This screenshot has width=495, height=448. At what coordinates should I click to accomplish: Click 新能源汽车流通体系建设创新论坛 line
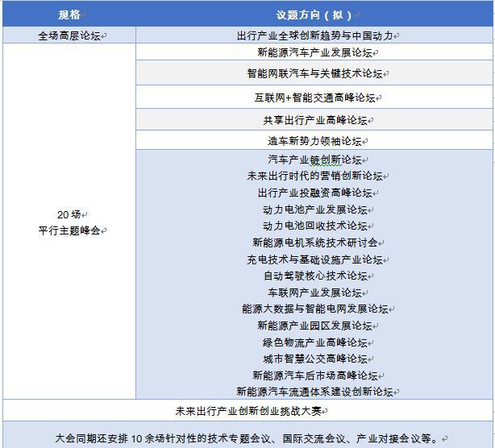click(314, 392)
